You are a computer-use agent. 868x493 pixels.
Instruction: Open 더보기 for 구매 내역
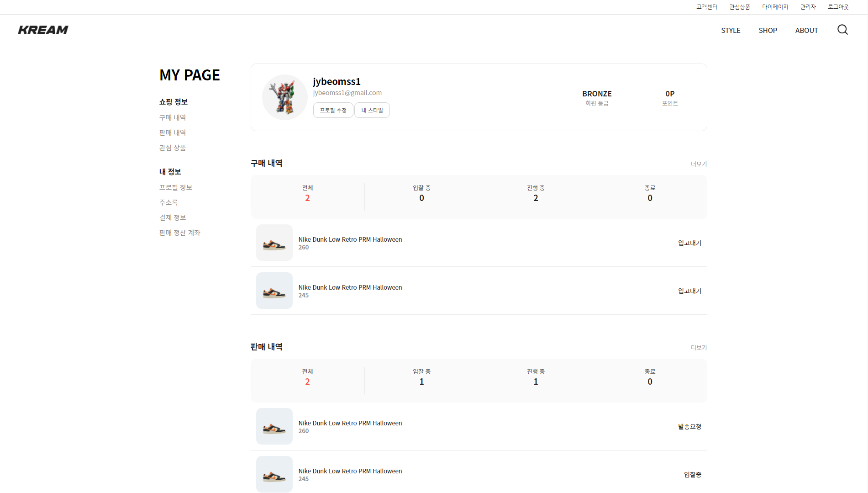coord(699,164)
